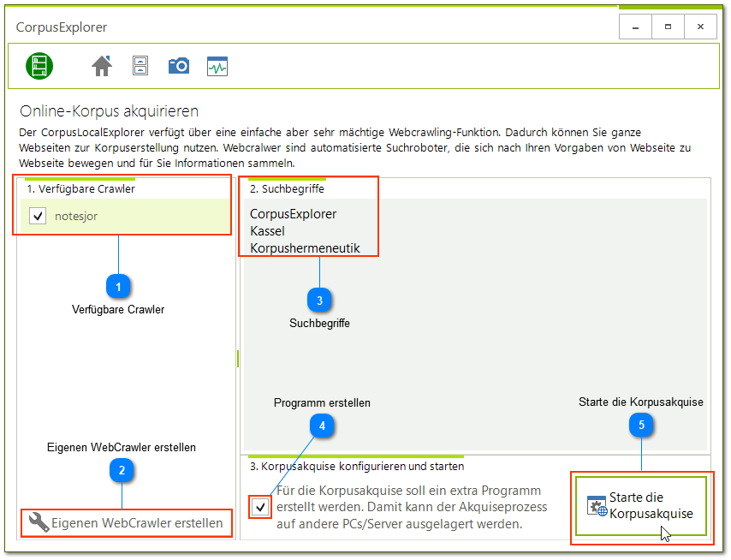Click the 'CorpusExplorer' window title
This screenshot has width=731, height=560.
click(62, 27)
